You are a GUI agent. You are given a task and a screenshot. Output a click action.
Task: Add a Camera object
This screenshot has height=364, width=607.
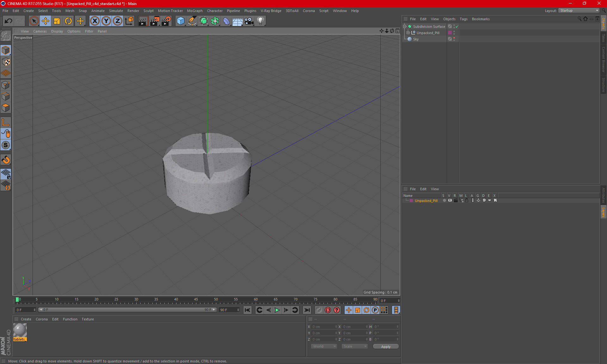[249, 21]
